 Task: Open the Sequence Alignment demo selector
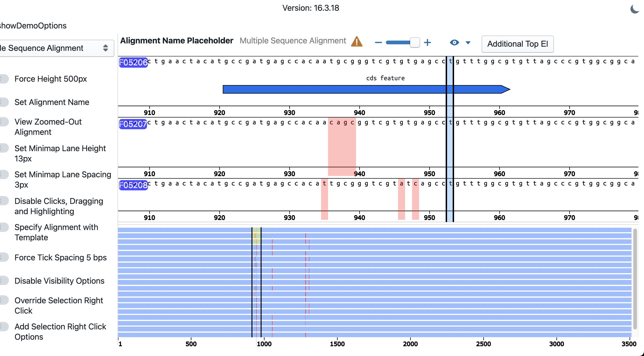pyautogui.click(x=56, y=48)
